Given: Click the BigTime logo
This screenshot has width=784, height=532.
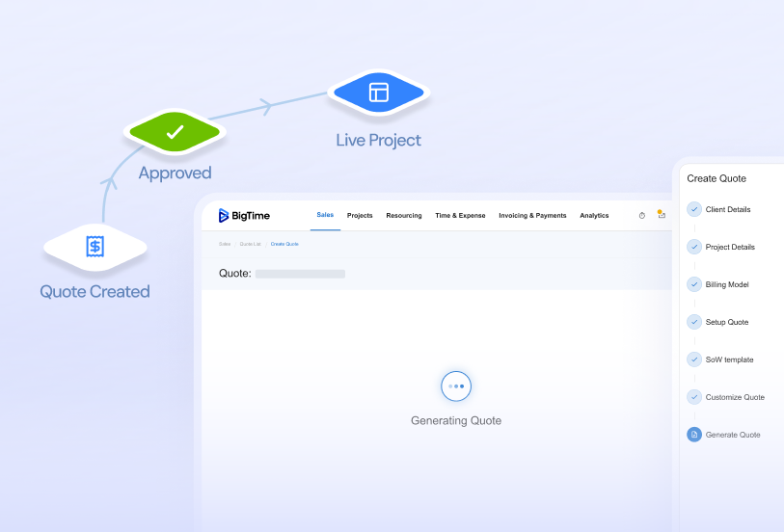Looking at the screenshot, I should [244, 216].
